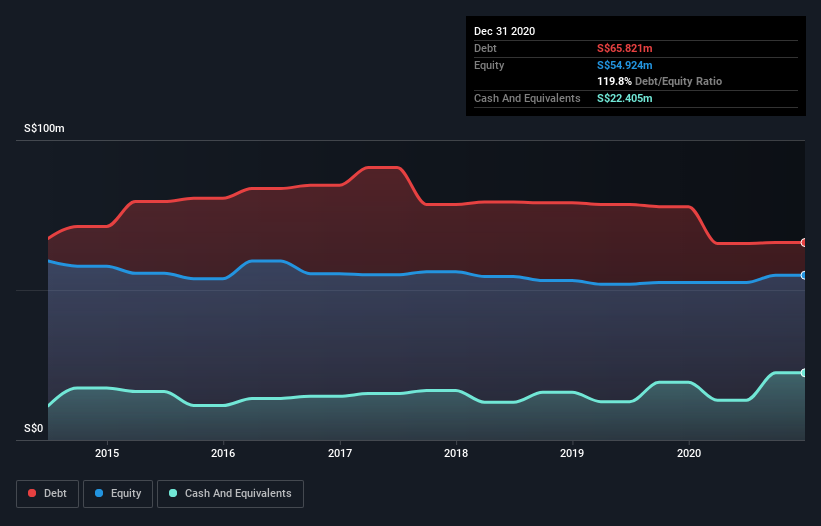The height and width of the screenshot is (526, 821).
Task: Select the 2017 label on the x-axis
Action: (340, 453)
